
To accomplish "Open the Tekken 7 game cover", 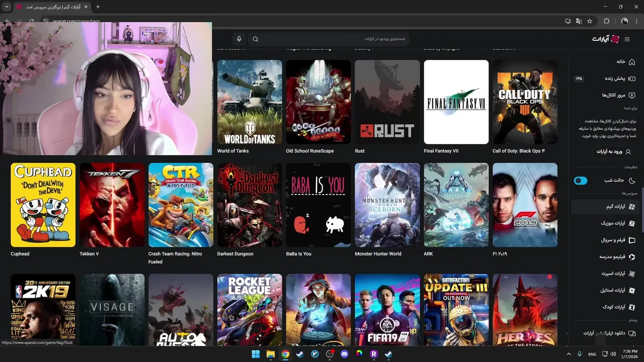I will tap(112, 205).
